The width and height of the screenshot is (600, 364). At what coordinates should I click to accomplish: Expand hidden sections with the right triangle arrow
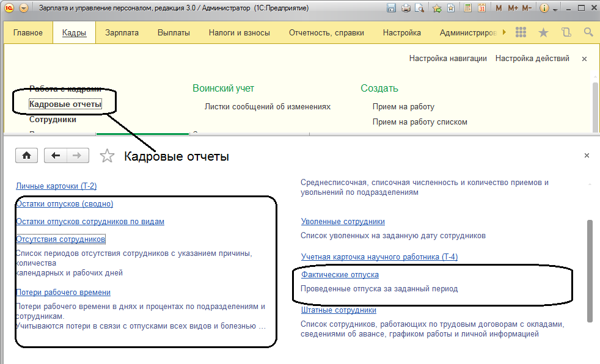point(503,32)
